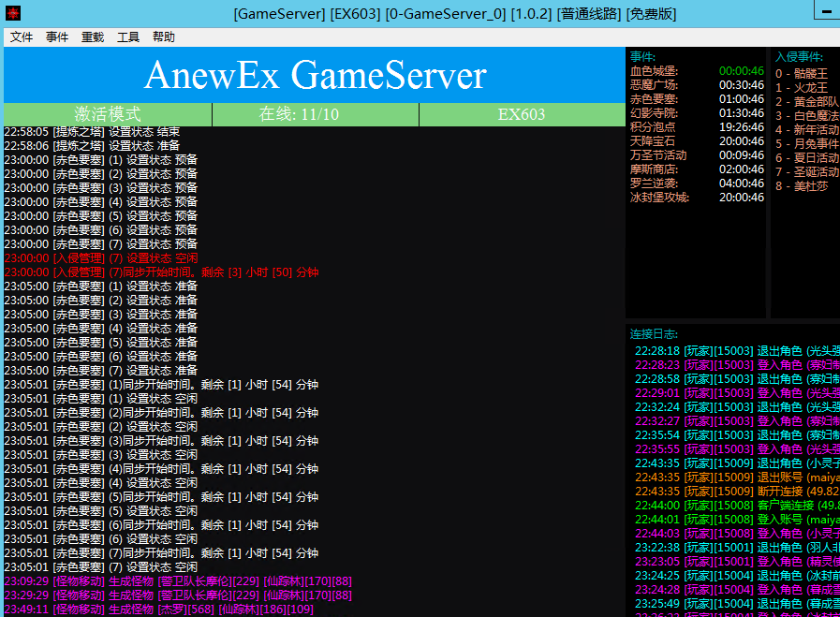
Task: Select the 恶魔广场 event row
Action: (697, 85)
